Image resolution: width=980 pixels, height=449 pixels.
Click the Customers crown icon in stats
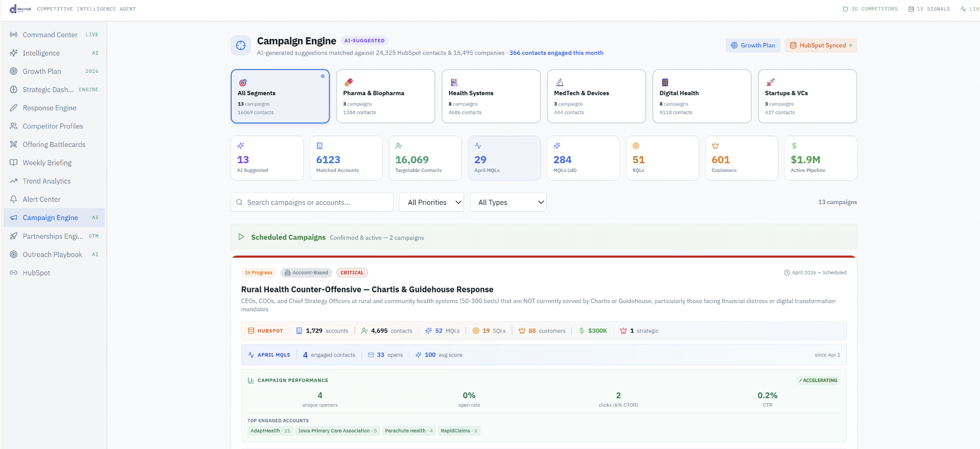click(x=716, y=146)
